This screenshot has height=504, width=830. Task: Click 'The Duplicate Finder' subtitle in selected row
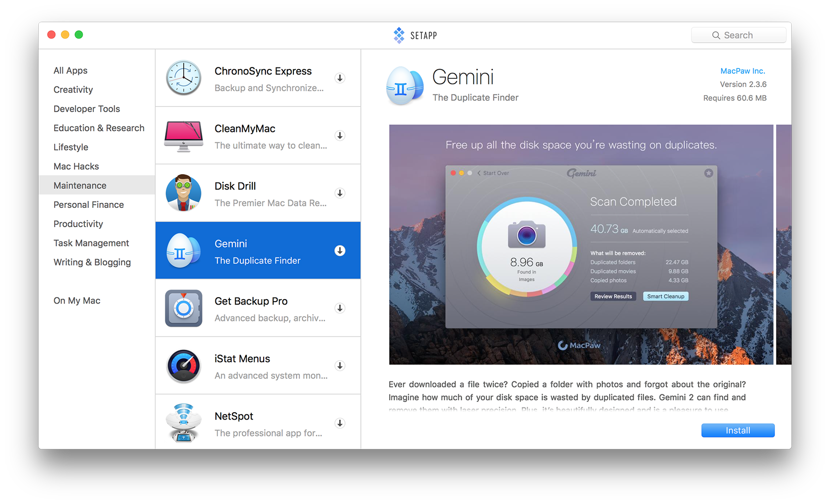(258, 260)
